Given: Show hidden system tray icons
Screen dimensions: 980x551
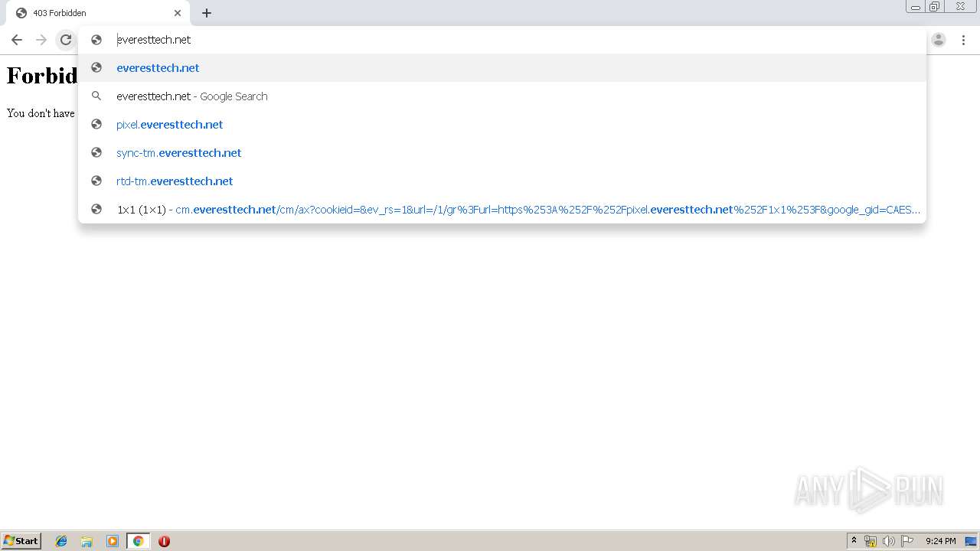Looking at the screenshot, I should [854, 541].
